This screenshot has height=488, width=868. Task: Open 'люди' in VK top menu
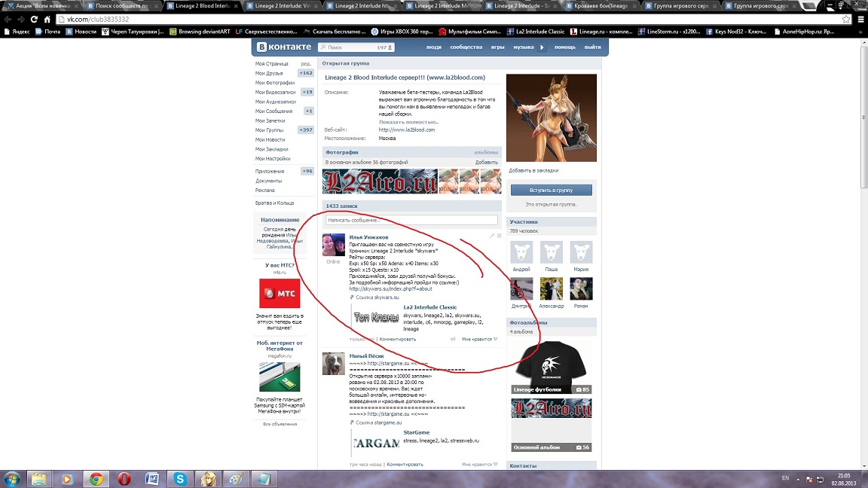pos(433,47)
